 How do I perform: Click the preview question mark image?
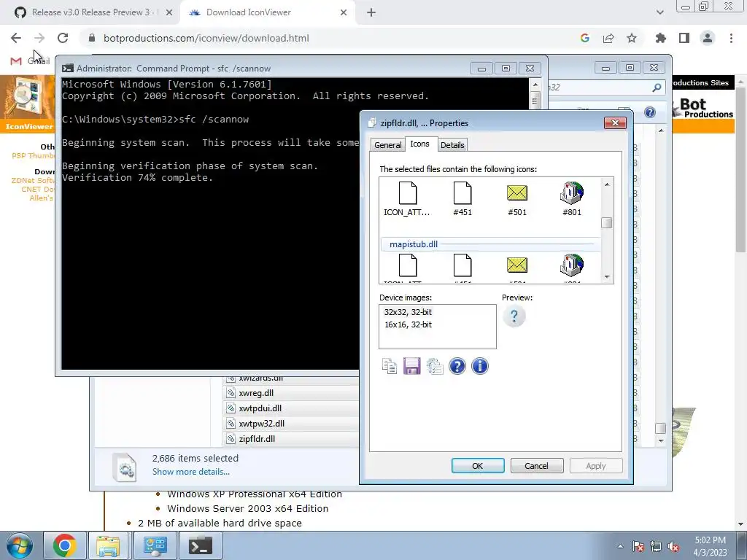point(514,316)
